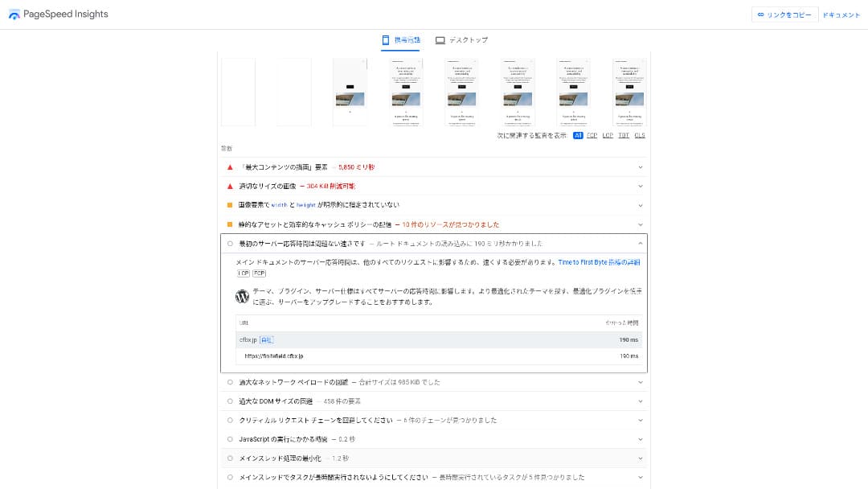Switch to the デスクトップ tab
Viewport: 868px width, 489px height.
(x=461, y=40)
